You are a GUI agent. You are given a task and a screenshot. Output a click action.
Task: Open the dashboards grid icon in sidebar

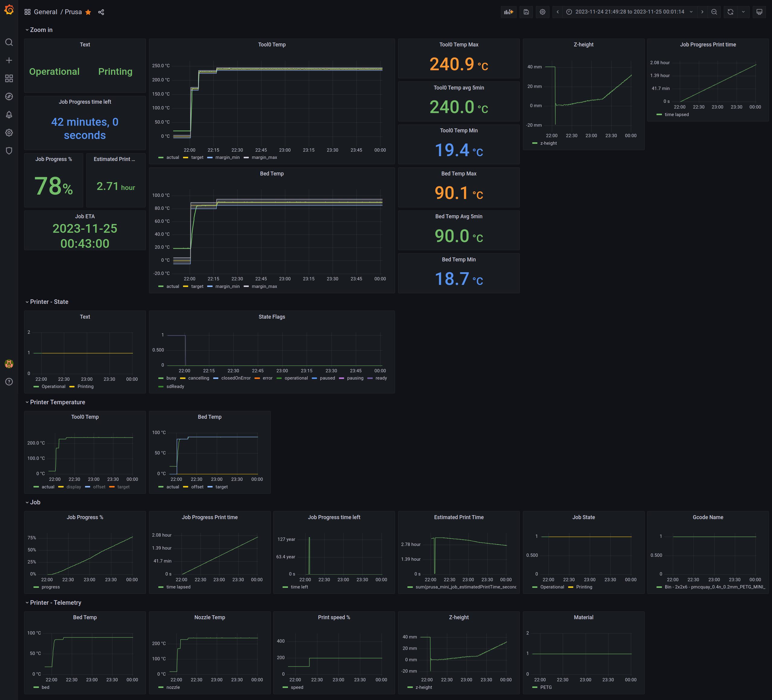[9, 78]
